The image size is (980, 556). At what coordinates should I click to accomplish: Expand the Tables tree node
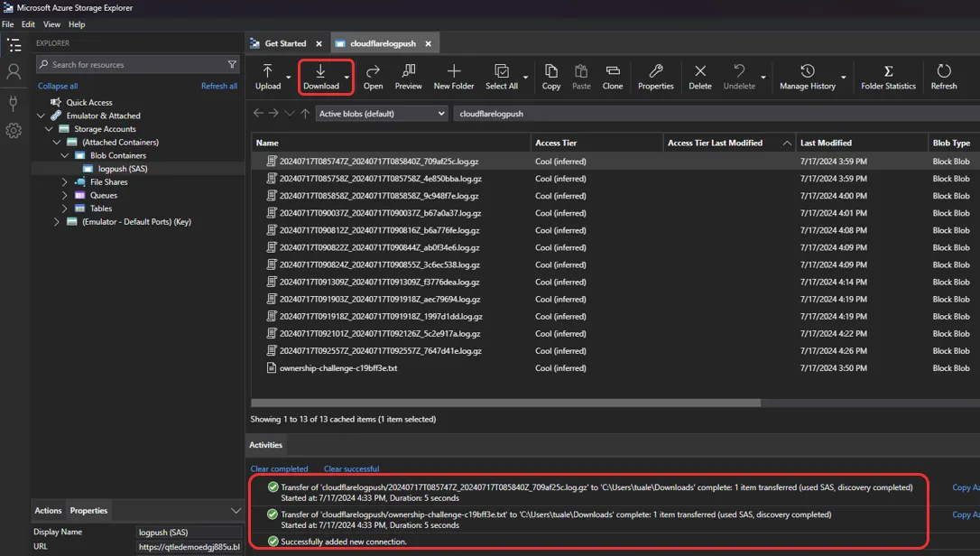click(64, 208)
